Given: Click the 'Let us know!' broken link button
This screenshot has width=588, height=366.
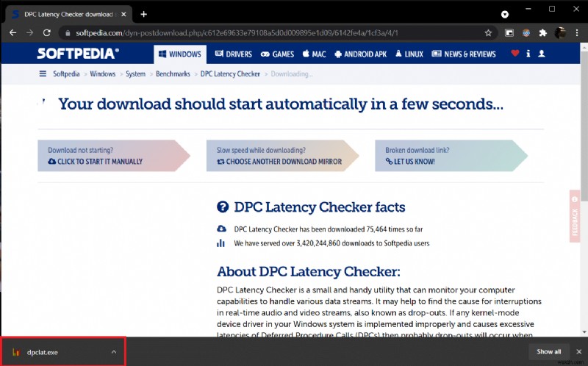Looking at the screenshot, I should pos(451,156).
